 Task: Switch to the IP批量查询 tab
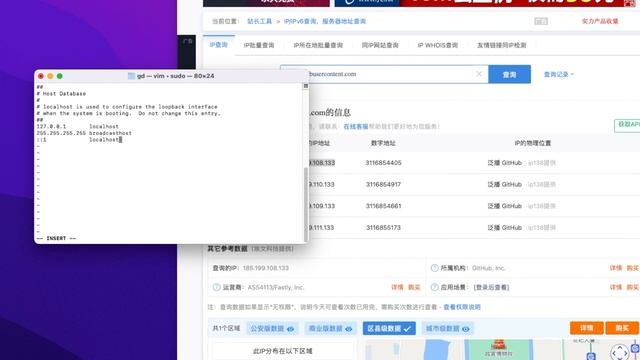[x=259, y=45]
